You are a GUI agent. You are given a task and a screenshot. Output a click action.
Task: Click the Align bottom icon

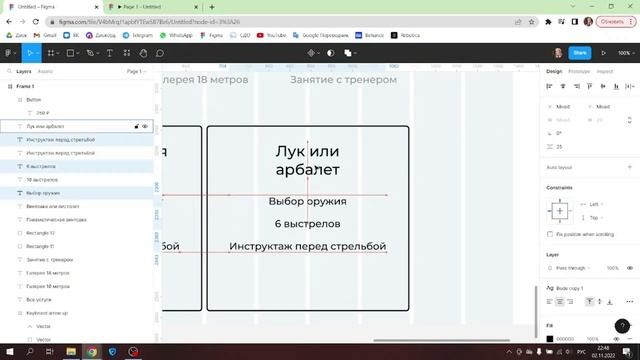point(616,86)
